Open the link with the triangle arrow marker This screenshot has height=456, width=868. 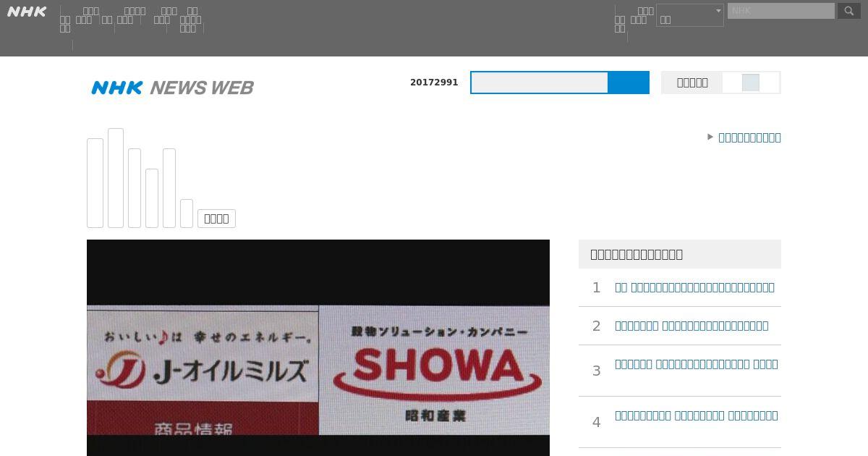[749, 138]
